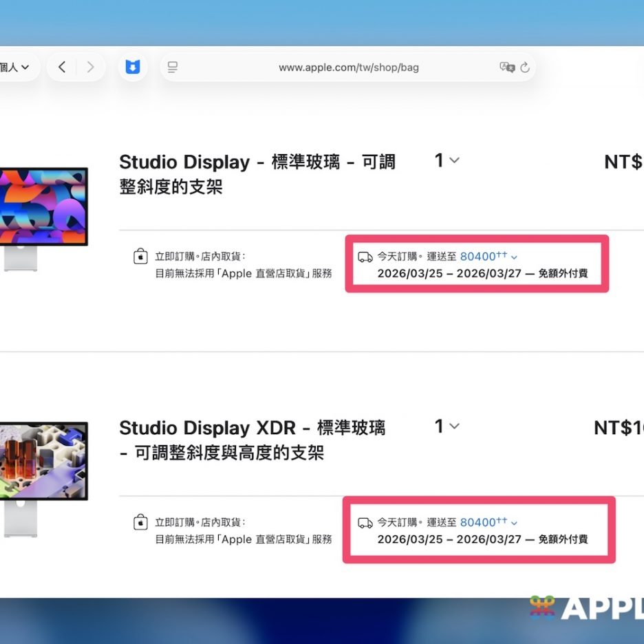Click the www.apple.com/tw/shop/bag address field

(348, 67)
